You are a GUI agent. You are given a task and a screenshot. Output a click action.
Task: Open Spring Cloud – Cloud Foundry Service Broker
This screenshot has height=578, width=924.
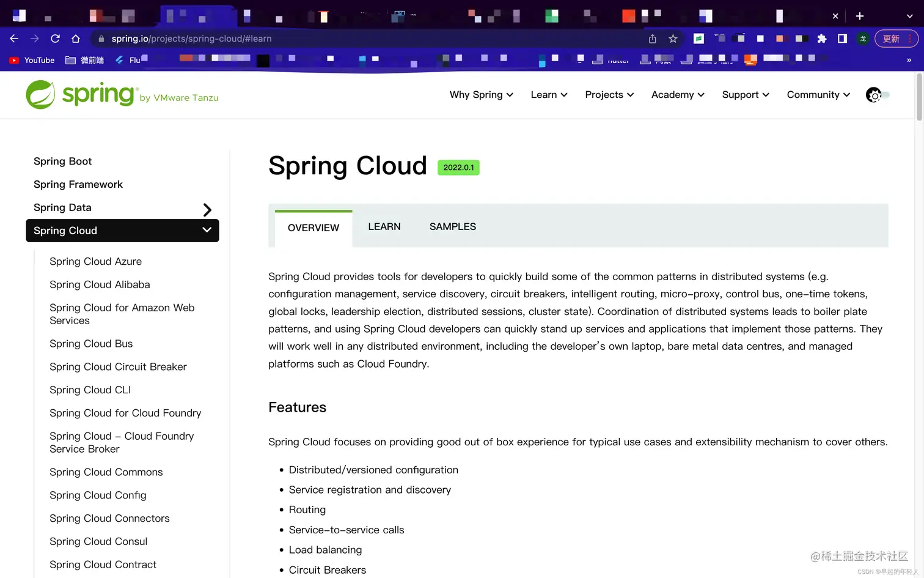pos(122,443)
